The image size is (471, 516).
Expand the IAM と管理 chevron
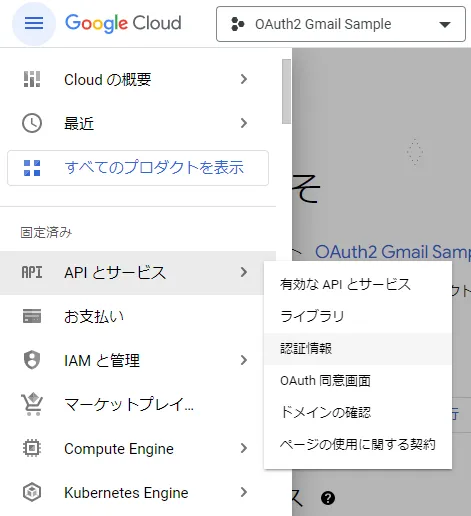pos(244,360)
